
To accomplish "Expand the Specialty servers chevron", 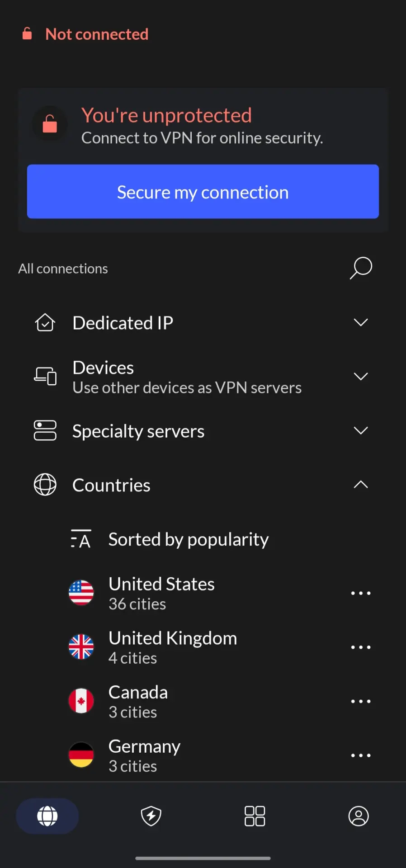I will pos(361,430).
